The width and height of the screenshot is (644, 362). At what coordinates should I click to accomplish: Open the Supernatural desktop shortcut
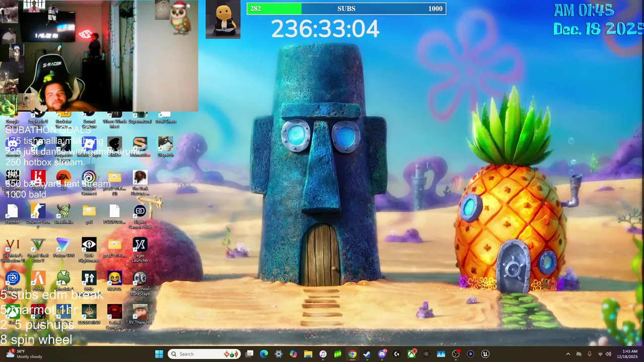point(140,119)
